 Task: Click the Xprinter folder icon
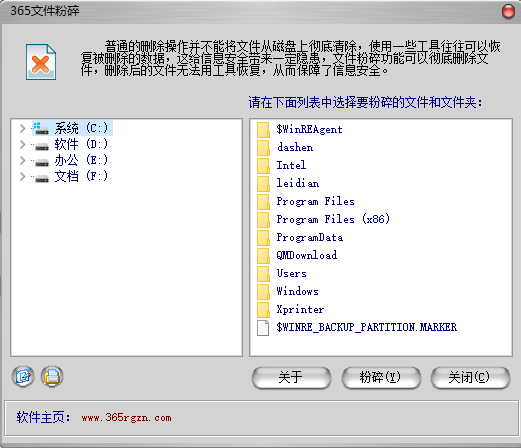pos(263,310)
